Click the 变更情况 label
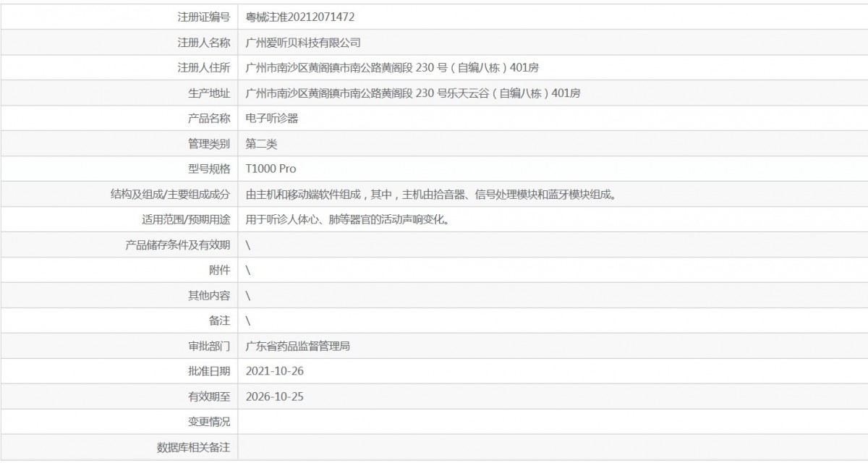Viewport: 868px width, 463px height. (x=209, y=421)
